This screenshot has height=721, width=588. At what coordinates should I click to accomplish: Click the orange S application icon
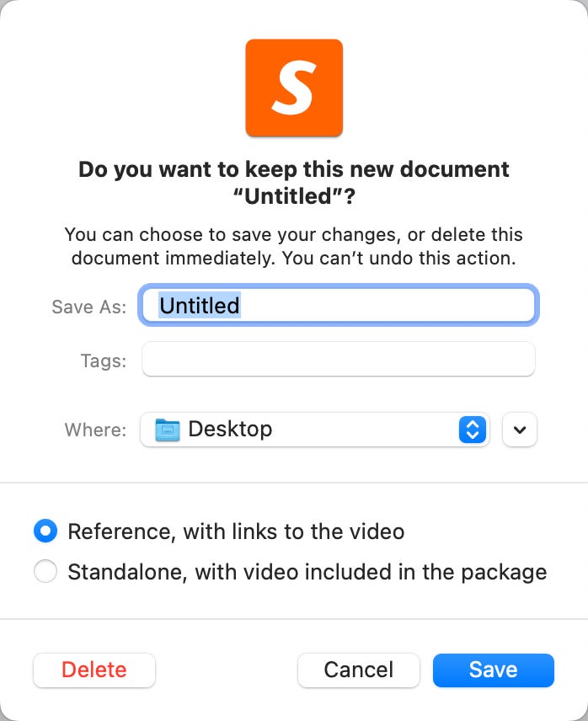(294, 88)
